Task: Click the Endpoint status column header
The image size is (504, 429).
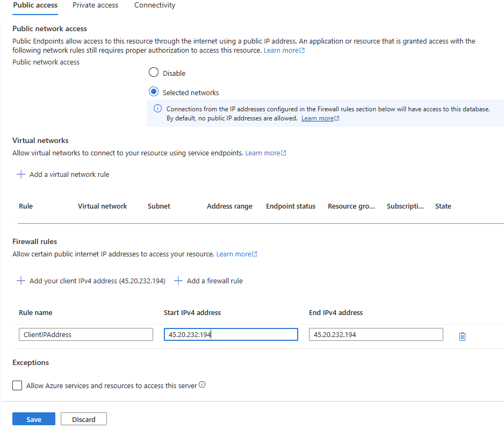Action: coord(291,206)
